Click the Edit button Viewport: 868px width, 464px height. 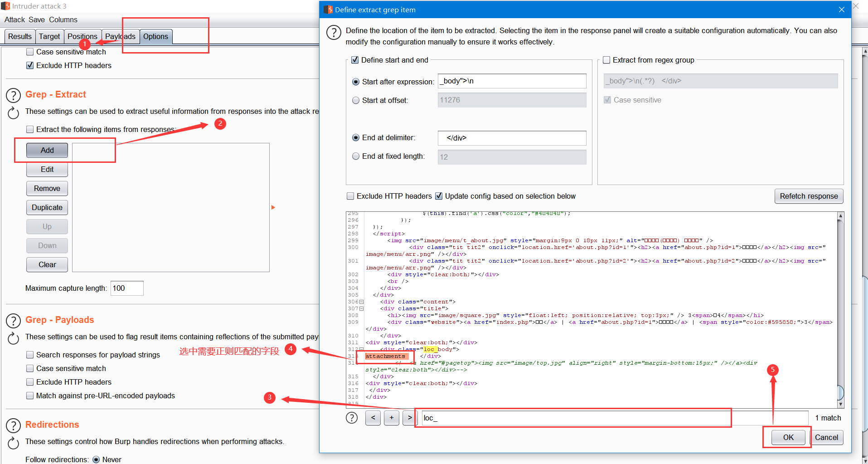[x=47, y=169]
